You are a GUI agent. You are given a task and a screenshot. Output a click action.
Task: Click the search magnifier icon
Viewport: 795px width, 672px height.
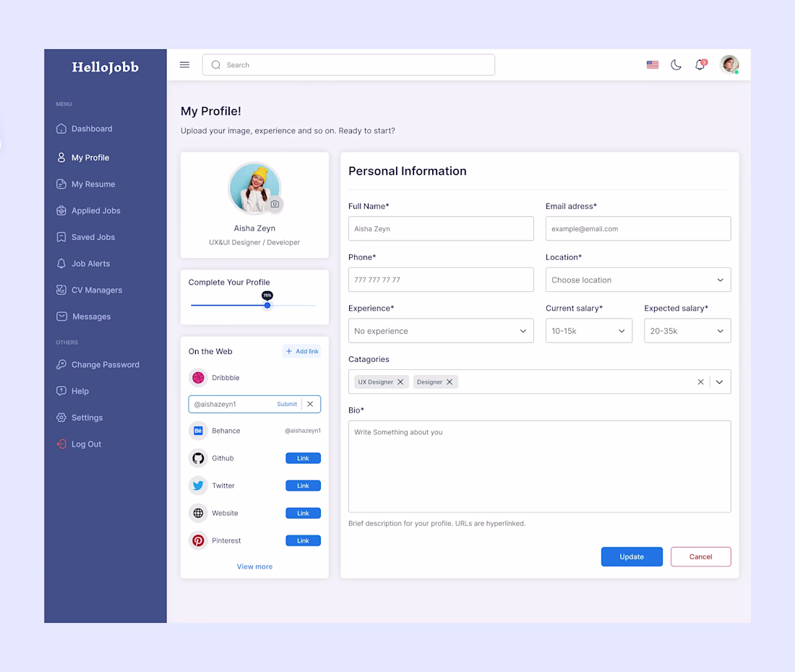[x=216, y=65]
